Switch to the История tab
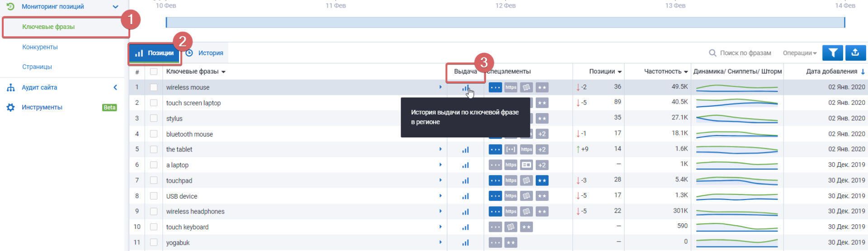This screenshot has height=251, width=868. click(x=205, y=53)
